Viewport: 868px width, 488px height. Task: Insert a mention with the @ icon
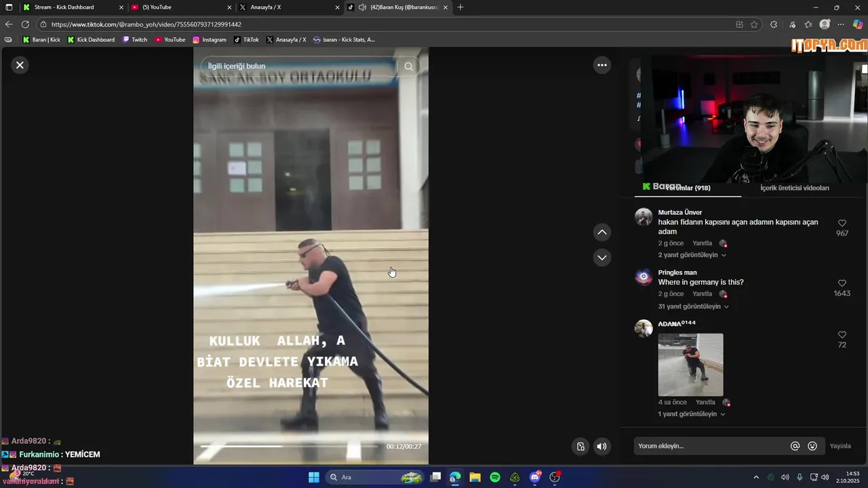click(795, 446)
